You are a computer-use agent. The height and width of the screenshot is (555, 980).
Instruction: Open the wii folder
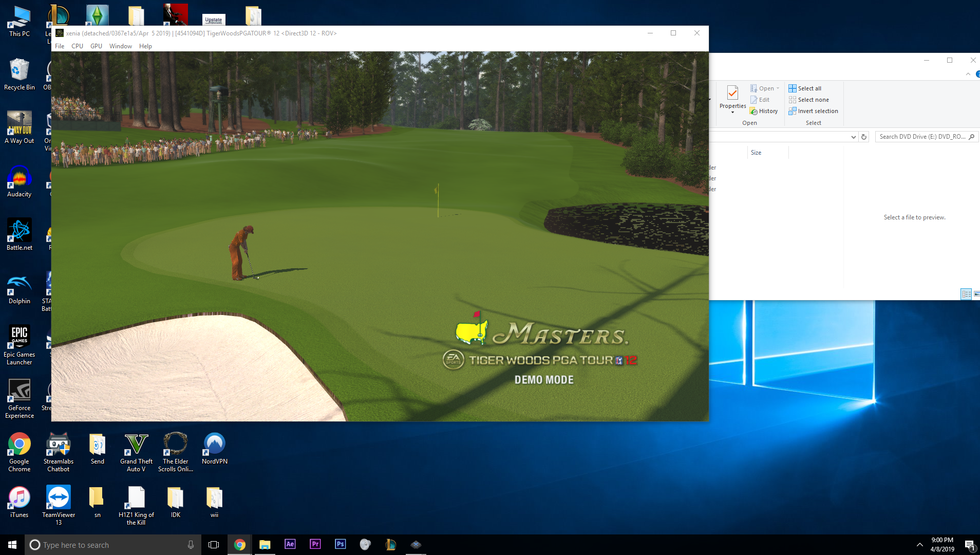click(215, 502)
